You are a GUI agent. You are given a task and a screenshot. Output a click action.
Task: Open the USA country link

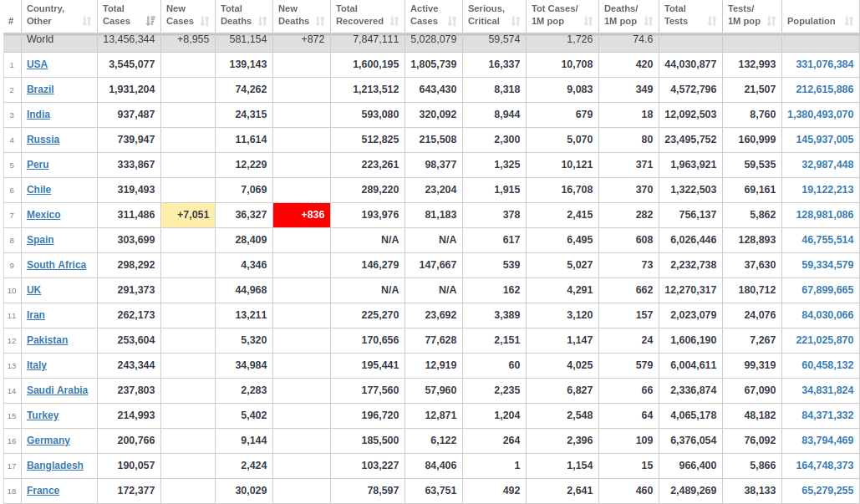tap(38, 64)
